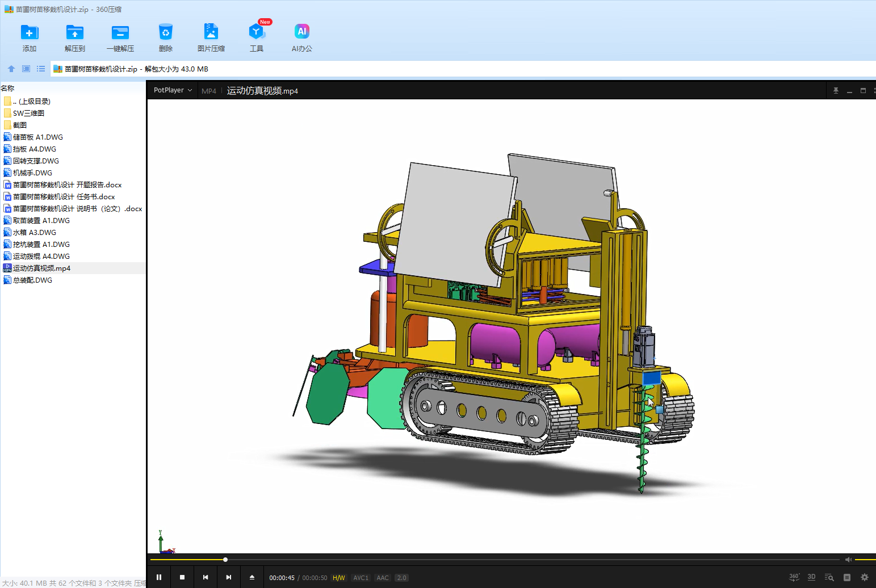
Task: Pin PotPlayer window on top
Action: pyautogui.click(x=836, y=91)
